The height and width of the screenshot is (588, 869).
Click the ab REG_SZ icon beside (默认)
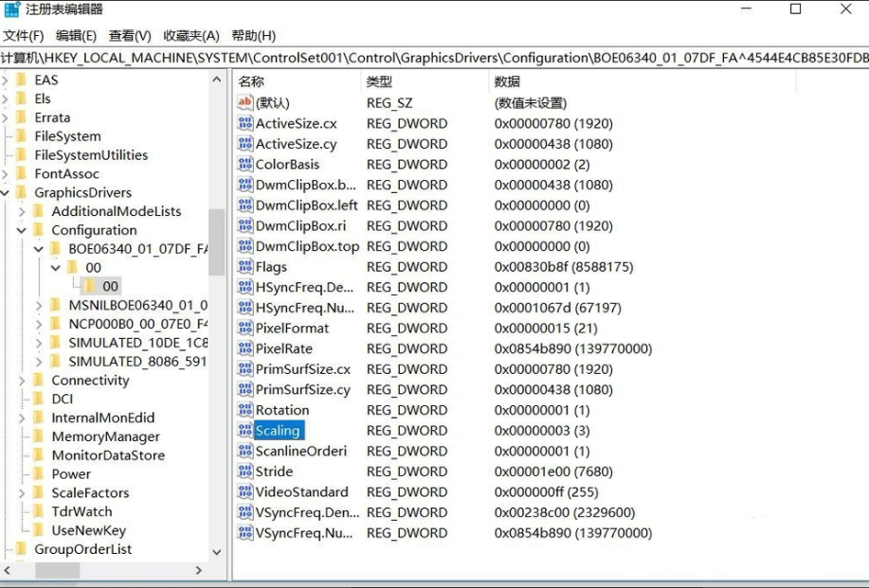click(x=246, y=102)
